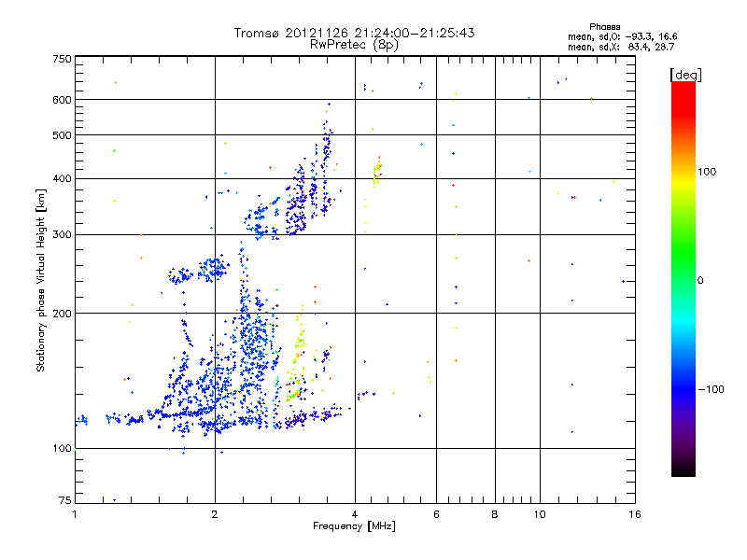Click the 'Stationary phase Virtual Height [km]' axis label
Viewport: 747px width, 560px height.
[x=41, y=280]
